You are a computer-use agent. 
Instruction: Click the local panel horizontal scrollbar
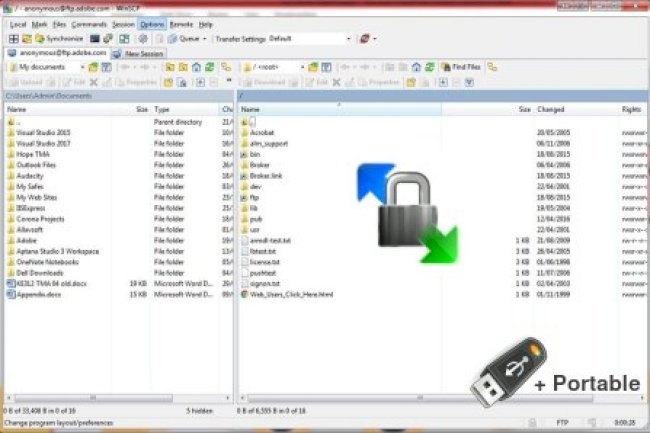pyautogui.click(x=93, y=398)
